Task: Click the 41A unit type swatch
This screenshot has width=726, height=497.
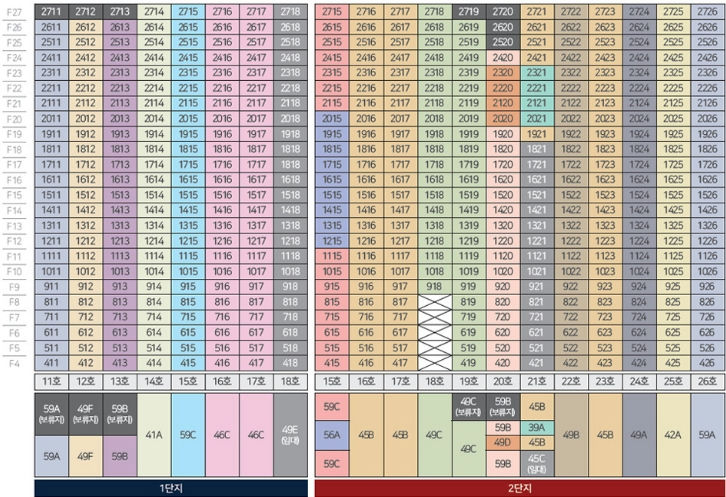Action: tap(154, 435)
